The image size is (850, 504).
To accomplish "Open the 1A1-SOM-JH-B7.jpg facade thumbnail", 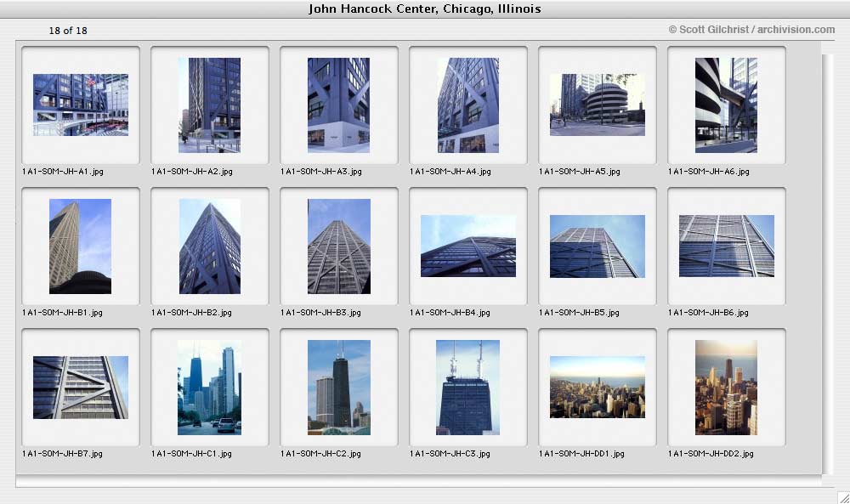I will coord(81,388).
